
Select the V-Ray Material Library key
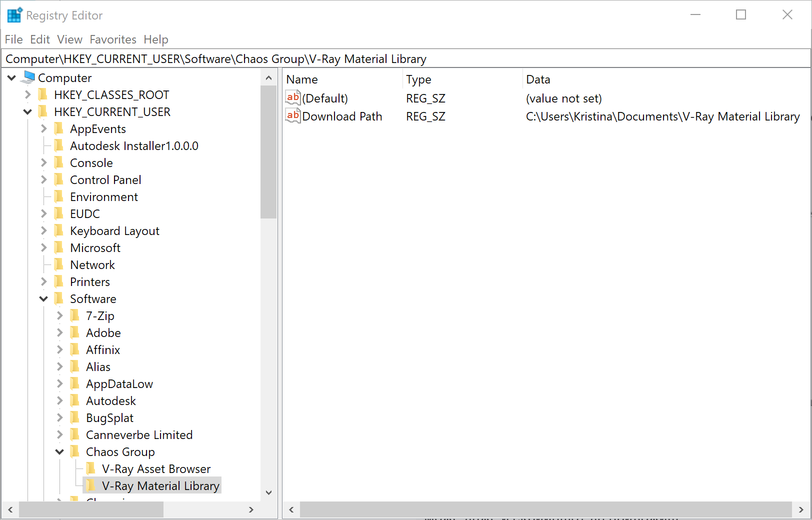(x=160, y=486)
